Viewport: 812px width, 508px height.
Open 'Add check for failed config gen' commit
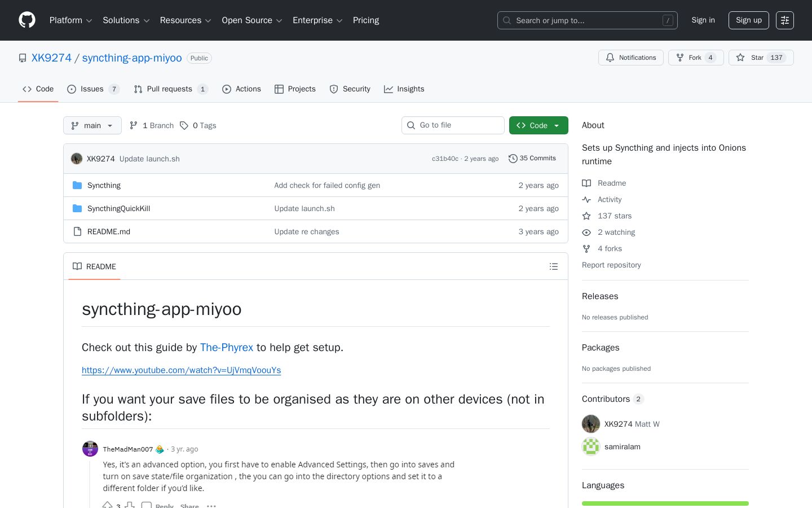pos(327,185)
